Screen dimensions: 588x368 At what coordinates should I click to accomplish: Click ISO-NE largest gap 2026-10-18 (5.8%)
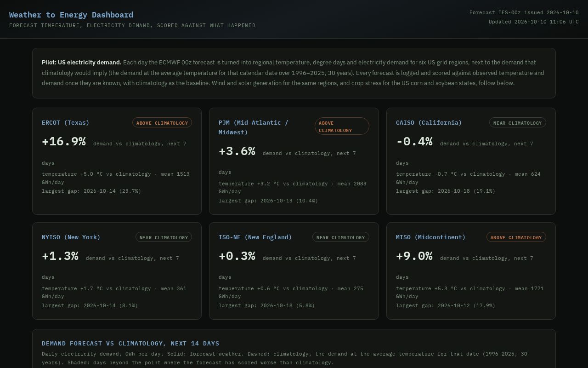267,305
